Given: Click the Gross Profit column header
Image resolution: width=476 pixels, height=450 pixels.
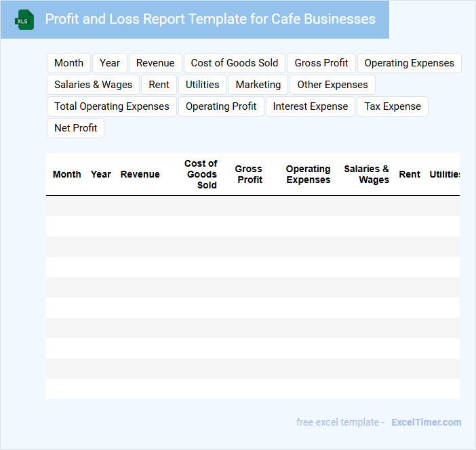Looking at the screenshot, I should click(249, 174).
